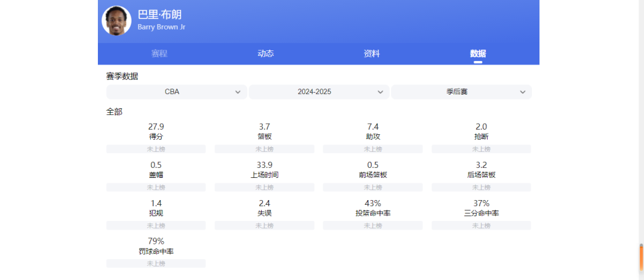Expand the 季后赛 stage dropdown

pos(462,92)
